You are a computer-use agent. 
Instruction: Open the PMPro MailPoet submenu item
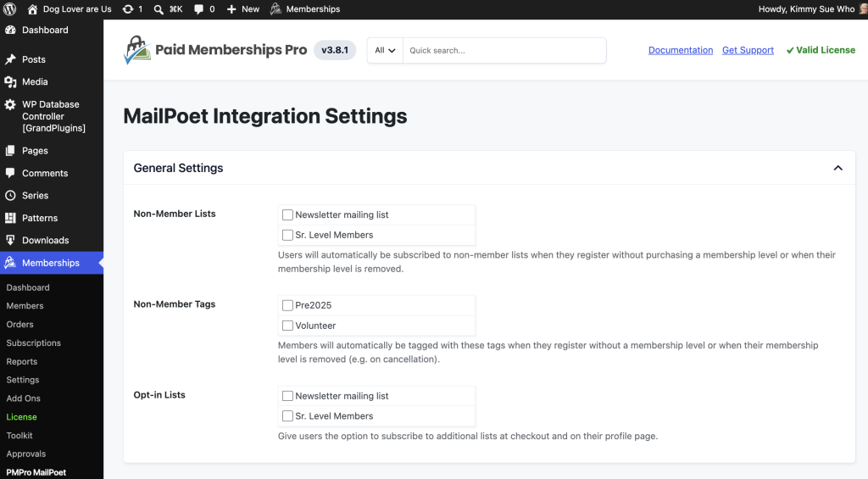click(36, 472)
